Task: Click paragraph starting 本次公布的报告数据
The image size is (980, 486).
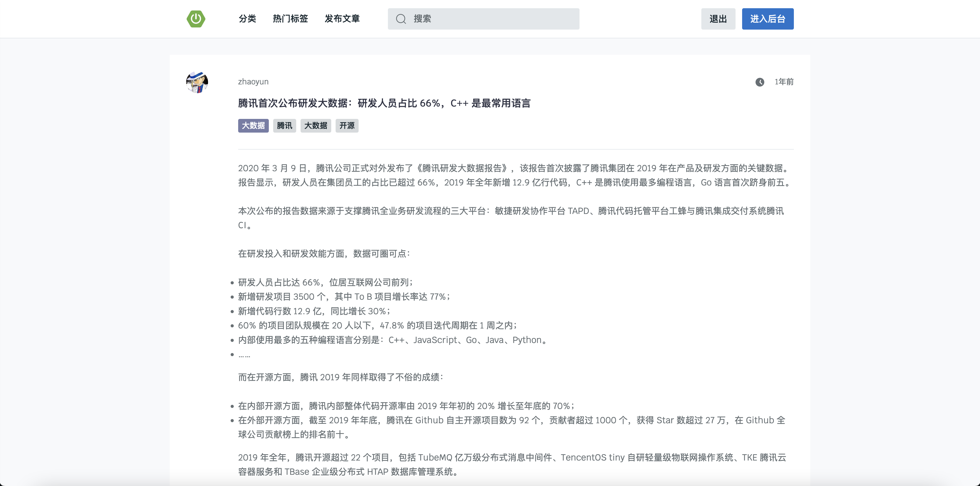Action: [511, 218]
